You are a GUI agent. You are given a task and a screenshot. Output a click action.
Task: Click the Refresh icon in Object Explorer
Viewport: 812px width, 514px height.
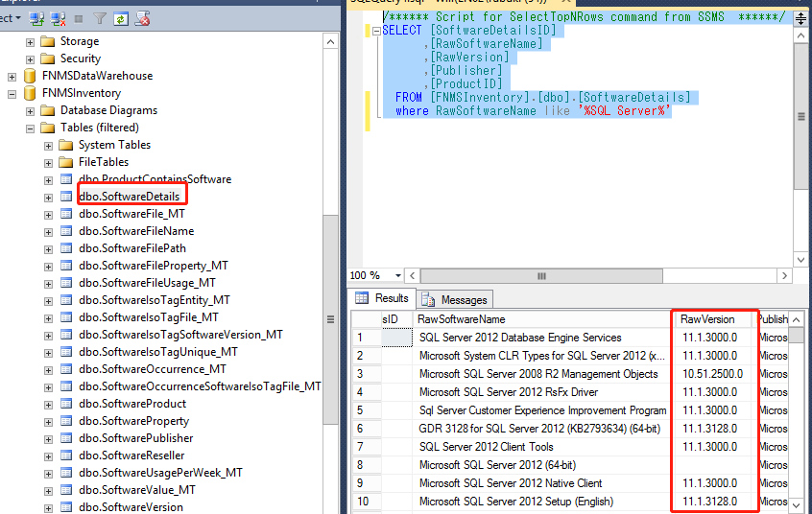point(121,19)
